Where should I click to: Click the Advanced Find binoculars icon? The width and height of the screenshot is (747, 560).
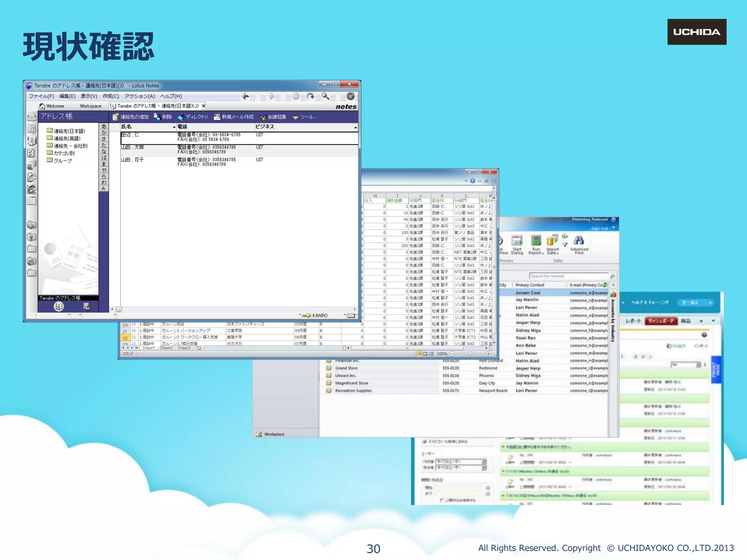(579, 241)
